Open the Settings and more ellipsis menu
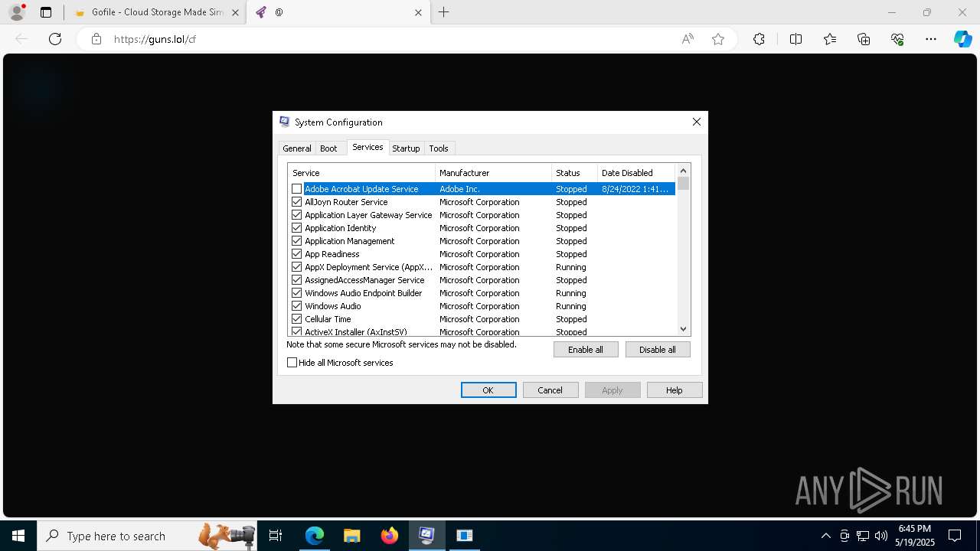The width and height of the screenshot is (980, 551). (x=931, y=39)
